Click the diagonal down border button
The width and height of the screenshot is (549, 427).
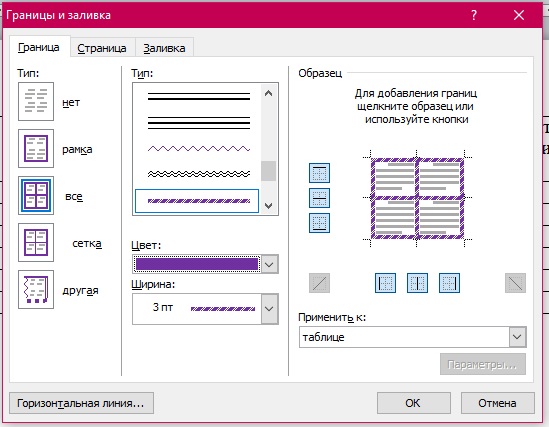(x=515, y=283)
